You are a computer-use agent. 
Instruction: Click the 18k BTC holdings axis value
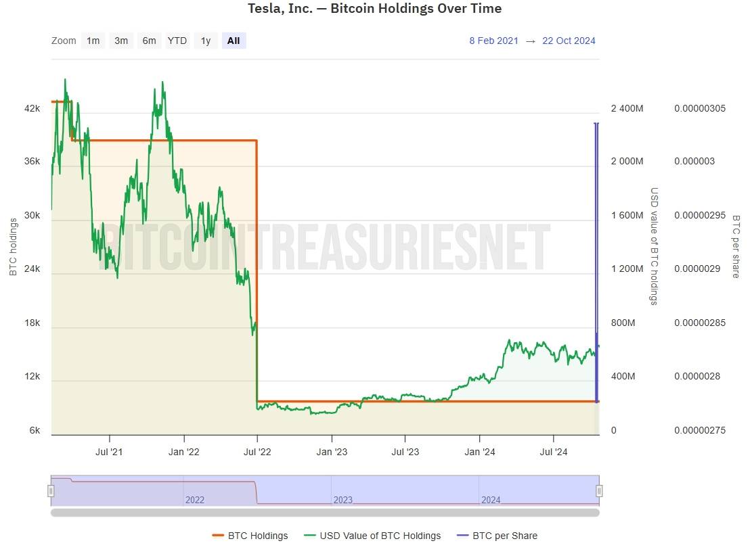coord(32,323)
